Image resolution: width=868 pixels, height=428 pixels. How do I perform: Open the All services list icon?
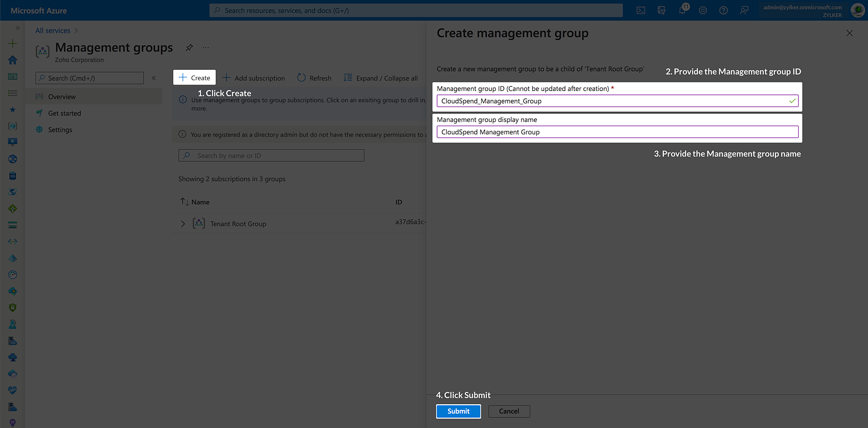[13, 93]
